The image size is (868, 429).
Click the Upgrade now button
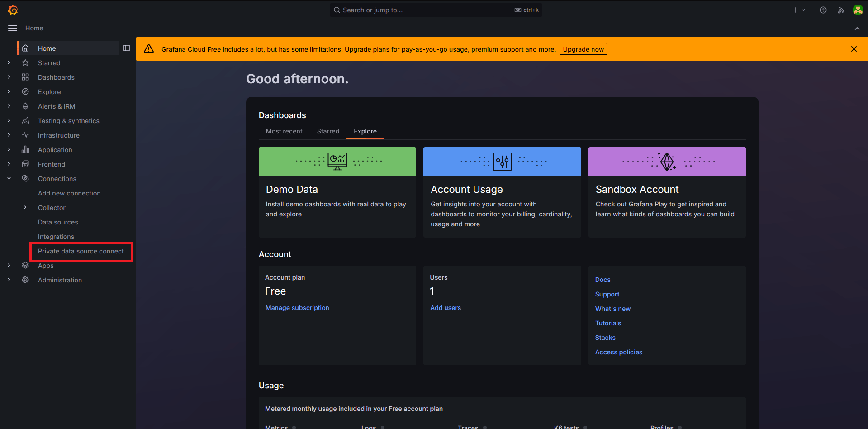[583, 49]
